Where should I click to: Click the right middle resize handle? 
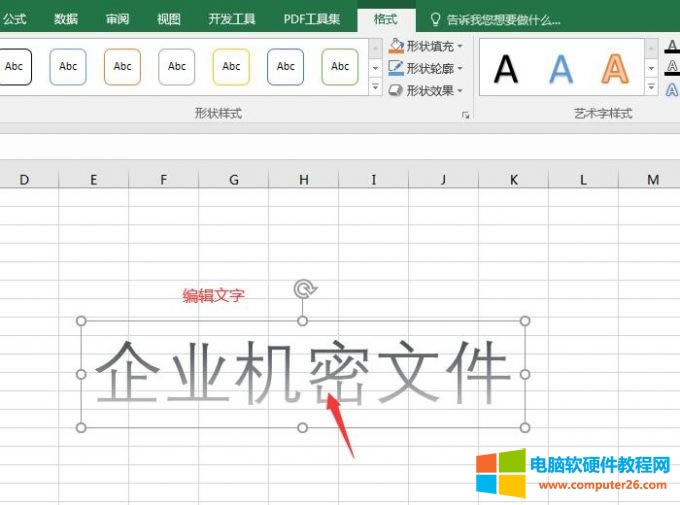(525, 374)
